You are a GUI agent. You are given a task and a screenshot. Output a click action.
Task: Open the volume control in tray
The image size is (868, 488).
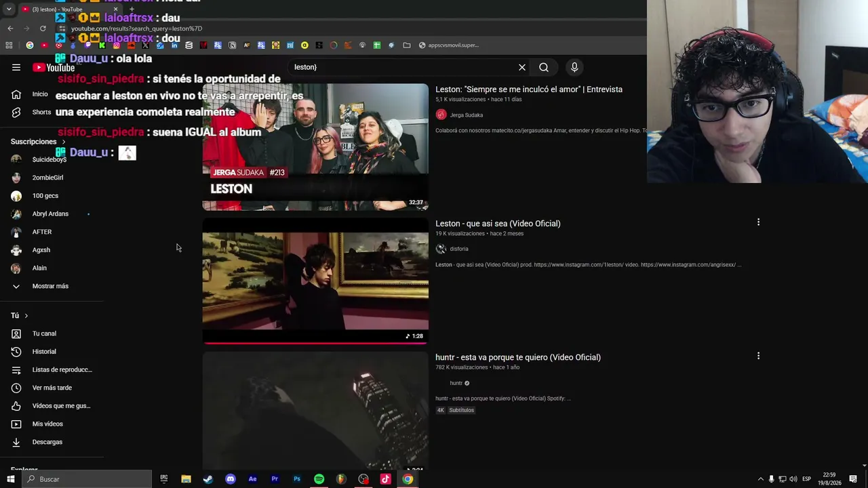tap(793, 479)
